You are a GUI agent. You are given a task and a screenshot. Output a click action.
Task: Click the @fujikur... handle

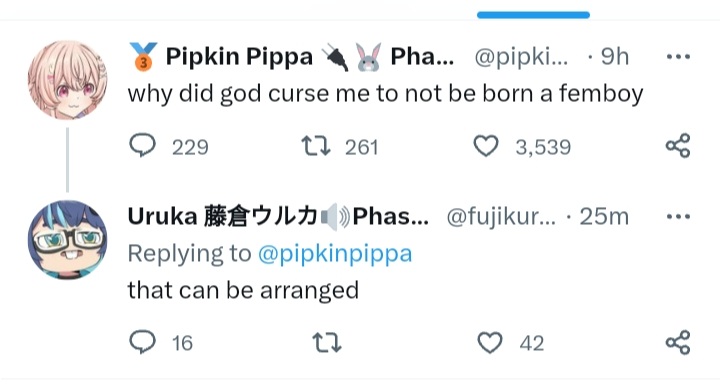click(x=501, y=216)
